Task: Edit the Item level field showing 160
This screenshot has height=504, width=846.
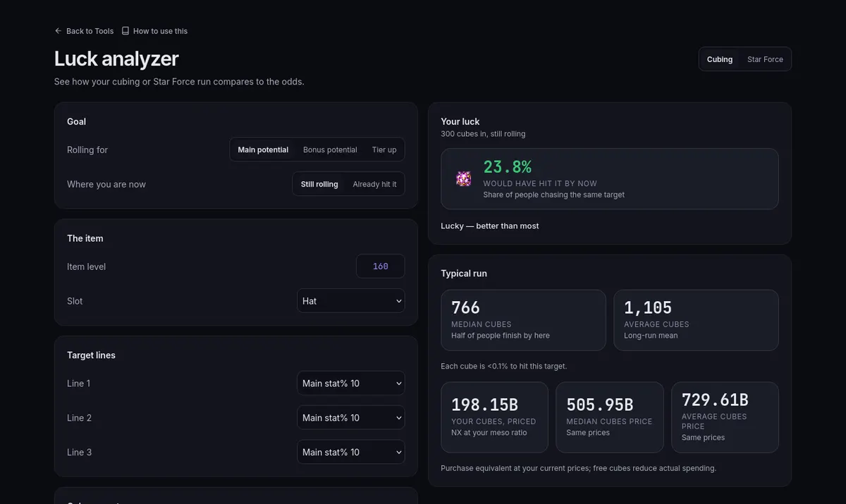Action: point(381,266)
